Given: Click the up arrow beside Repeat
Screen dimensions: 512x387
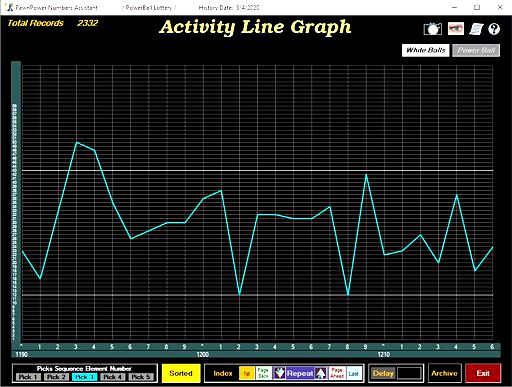Looking at the screenshot, I should coord(321,373).
